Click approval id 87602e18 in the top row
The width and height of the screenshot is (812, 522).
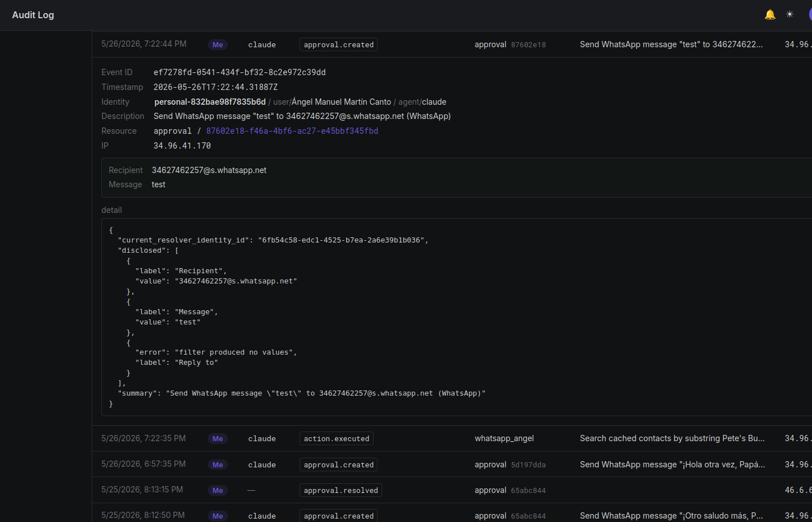[528, 44]
